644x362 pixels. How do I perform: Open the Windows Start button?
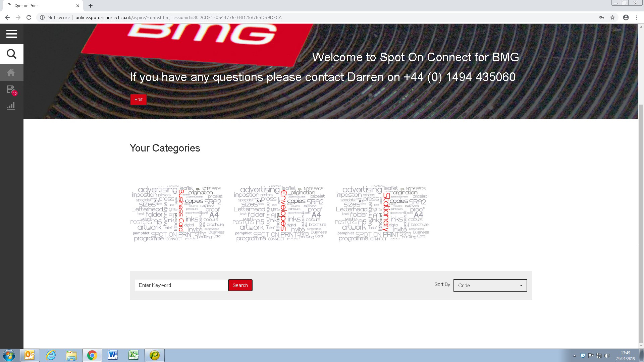tap(9, 355)
